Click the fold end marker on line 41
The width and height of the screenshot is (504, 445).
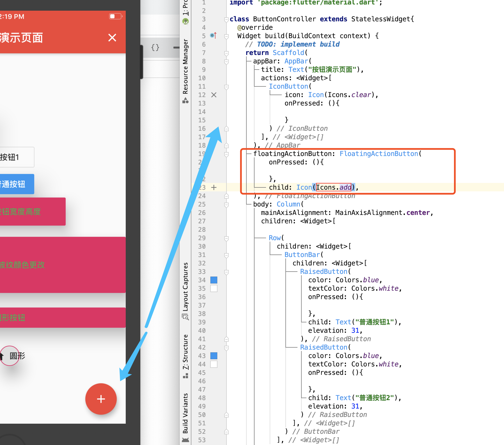click(x=226, y=339)
